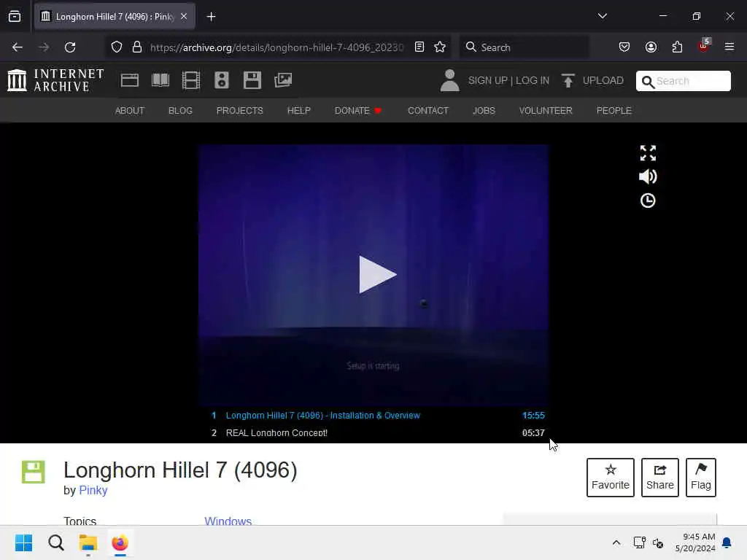This screenshot has width=747, height=560.
Task: Open the playback speed clock icon
Action: (648, 201)
